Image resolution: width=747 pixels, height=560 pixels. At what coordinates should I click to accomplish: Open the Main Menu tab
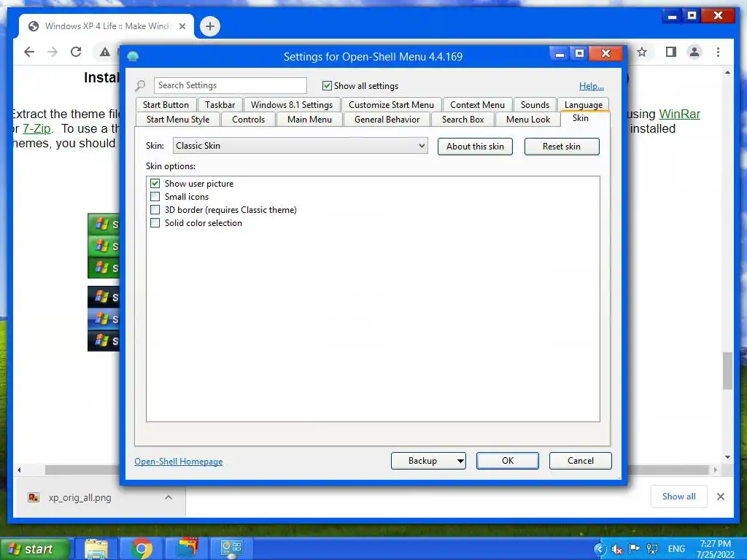[309, 120]
